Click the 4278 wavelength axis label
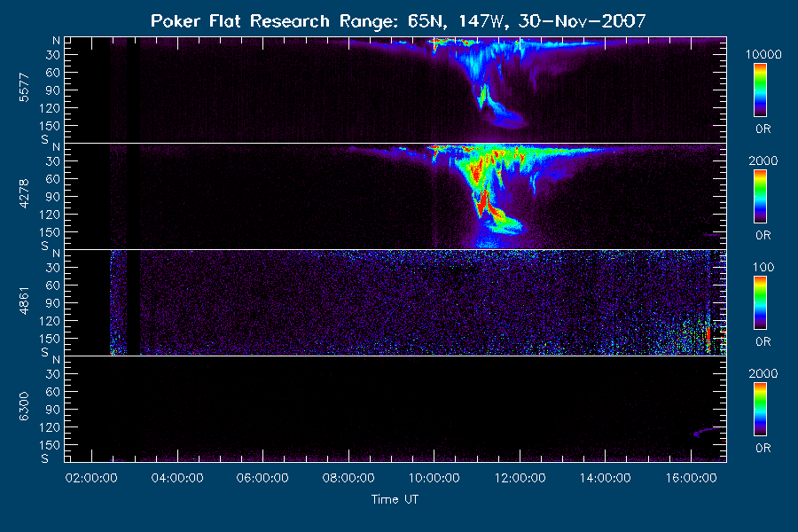The image size is (798, 532). (x=24, y=194)
